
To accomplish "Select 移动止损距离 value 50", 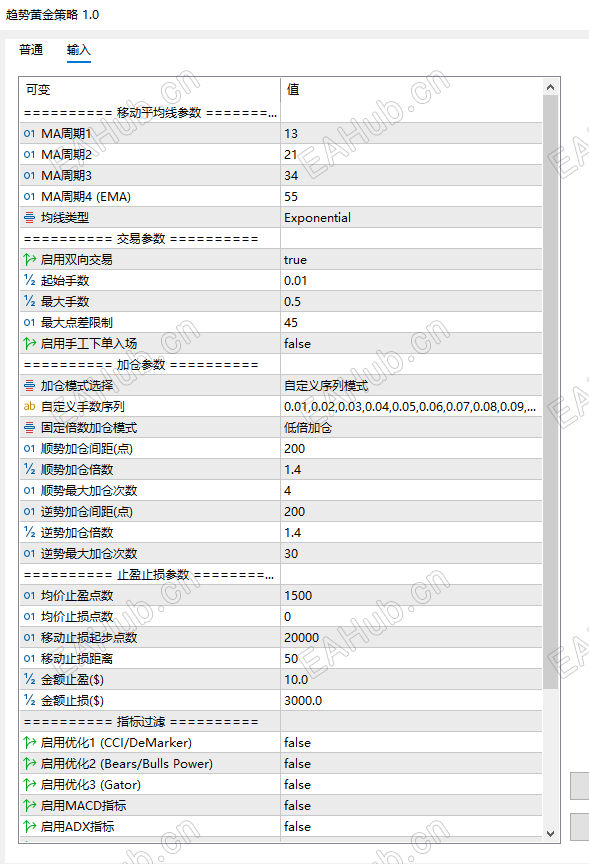I will tap(411, 658).
